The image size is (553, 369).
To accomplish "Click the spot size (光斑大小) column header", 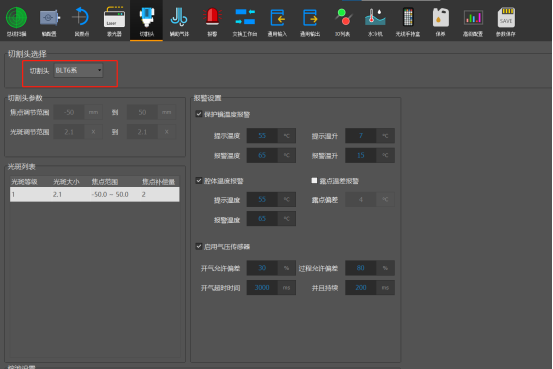I will coord(66,182).
